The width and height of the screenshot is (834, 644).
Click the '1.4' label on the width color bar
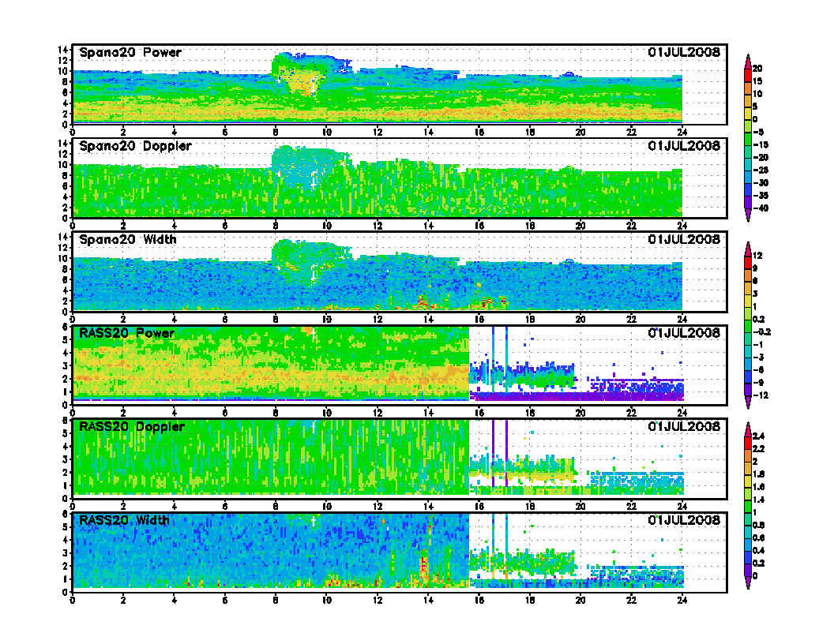click(759, 500)
